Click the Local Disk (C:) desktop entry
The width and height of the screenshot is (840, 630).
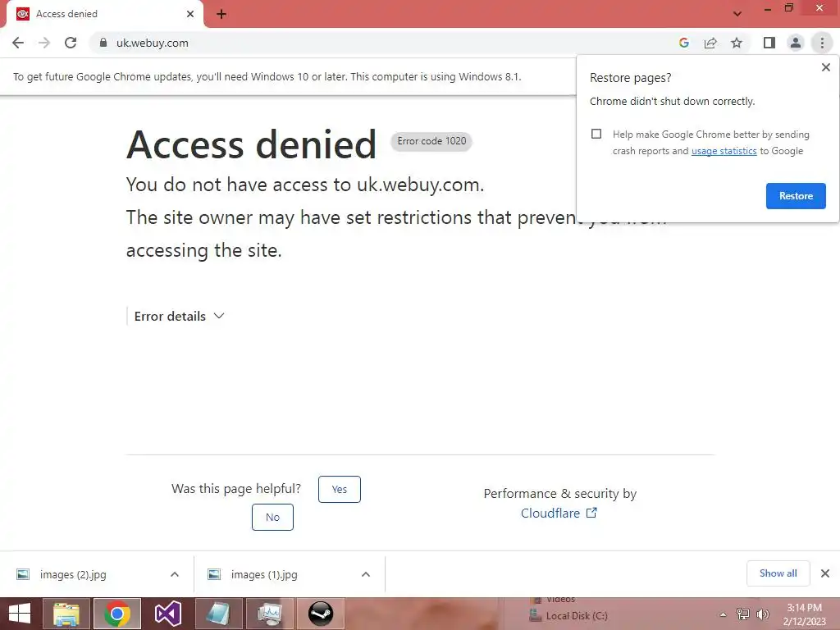coord(568,616)
